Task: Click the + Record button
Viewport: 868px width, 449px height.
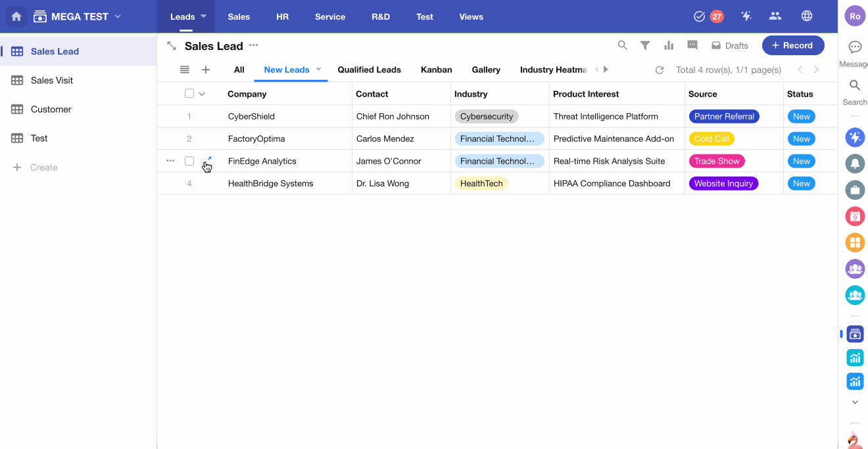Action: pyautogui.click(x=792, y=45)
